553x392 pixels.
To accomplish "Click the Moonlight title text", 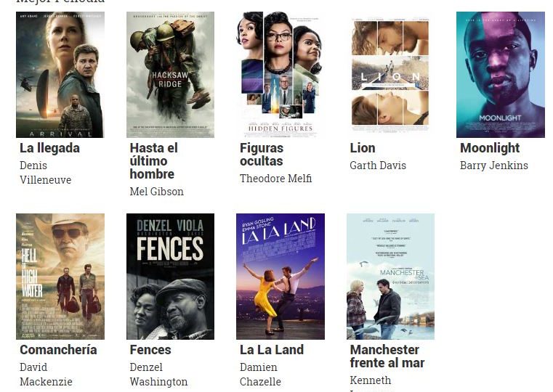I will coord(490,148).
